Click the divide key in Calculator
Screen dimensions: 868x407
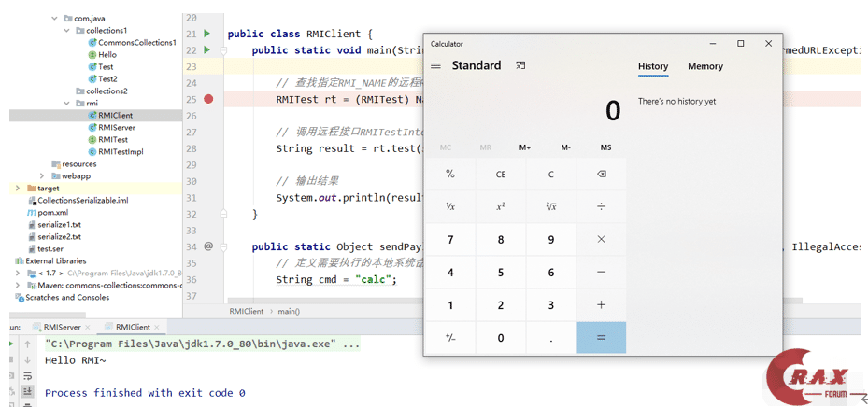coord(602,207)
